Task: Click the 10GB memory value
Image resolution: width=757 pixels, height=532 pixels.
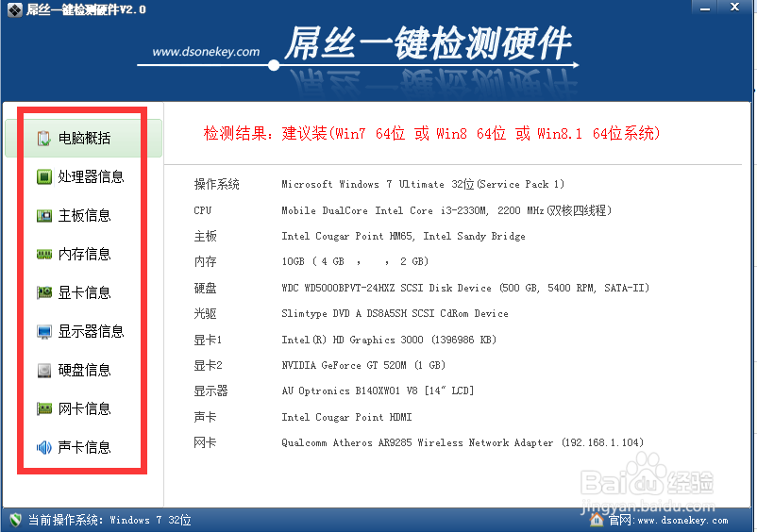Action: pos(355,261)
